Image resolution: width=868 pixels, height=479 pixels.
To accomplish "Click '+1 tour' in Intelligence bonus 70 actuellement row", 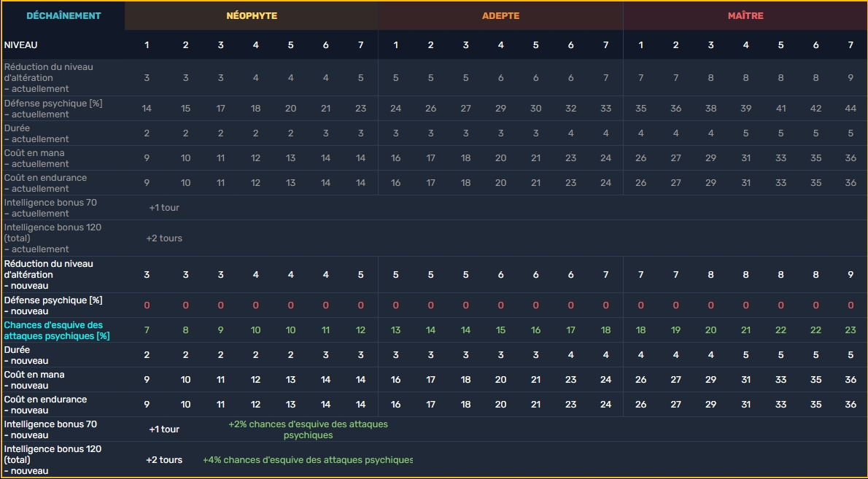I will [164, 208].
